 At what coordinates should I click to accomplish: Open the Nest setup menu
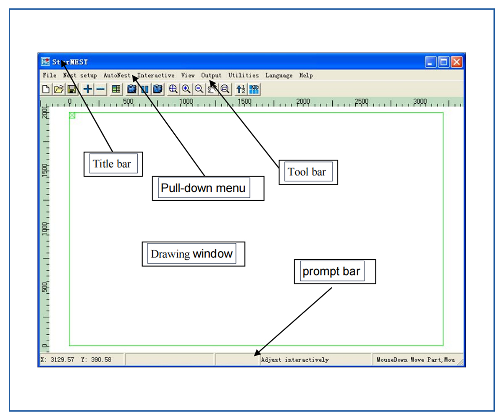pos(80,76)
